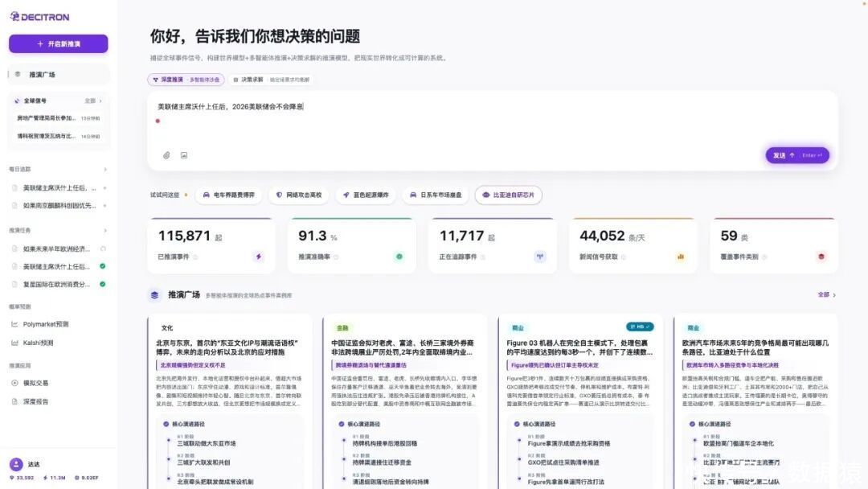The image size is (868, 489).
Task: Open 深度报告 in sidebar
Action: (x=35, y=401)
